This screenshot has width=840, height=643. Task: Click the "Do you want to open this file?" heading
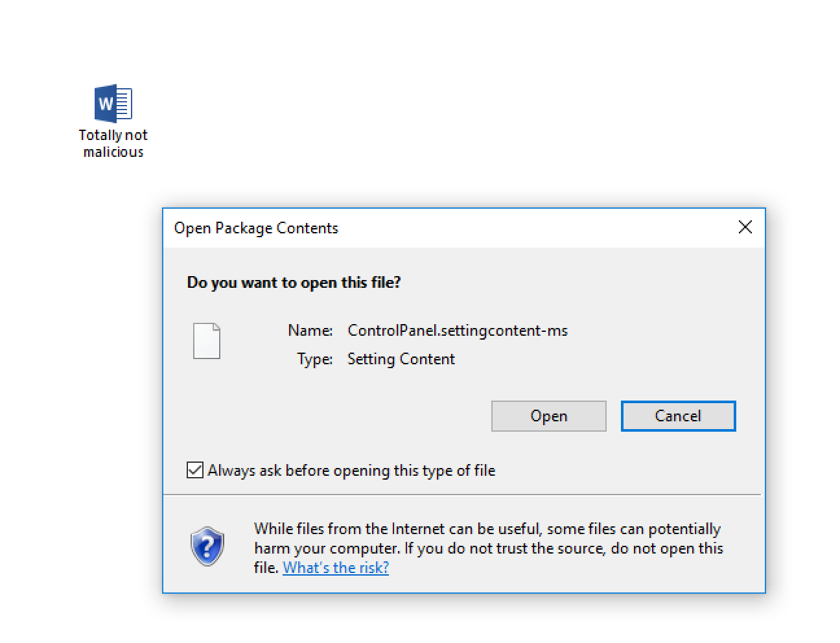coord(294,283)
